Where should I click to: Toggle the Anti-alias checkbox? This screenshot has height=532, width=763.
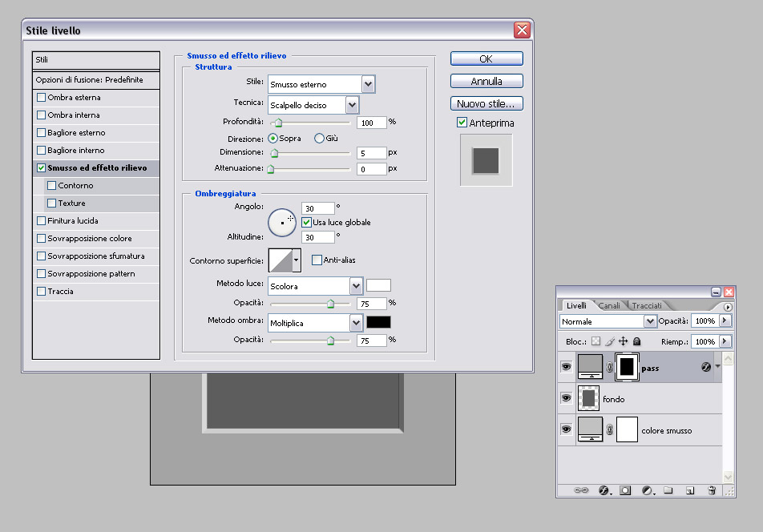click(317, 260)
